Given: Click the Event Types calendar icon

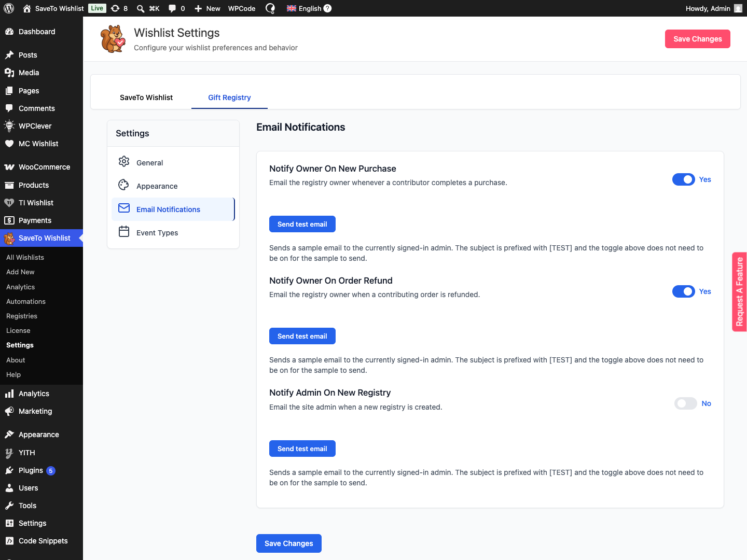Looking at the screenshot, I should 124,231.
